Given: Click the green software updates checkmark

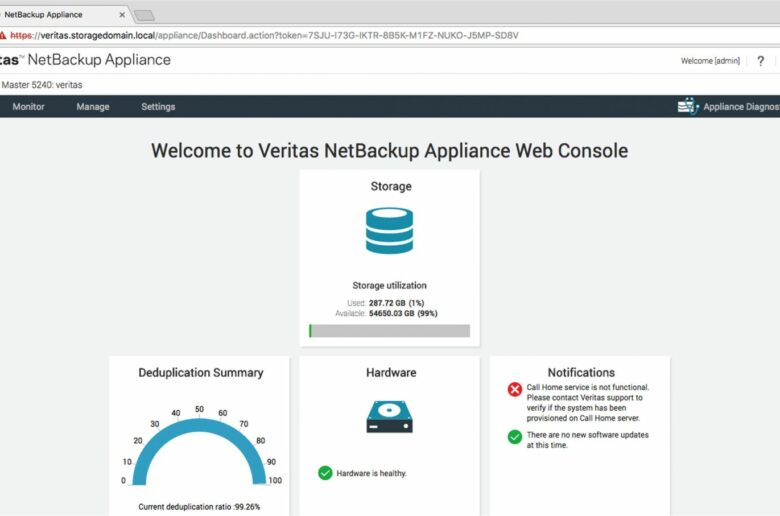Looking at the screenshot, I should [x=515, y=437].
